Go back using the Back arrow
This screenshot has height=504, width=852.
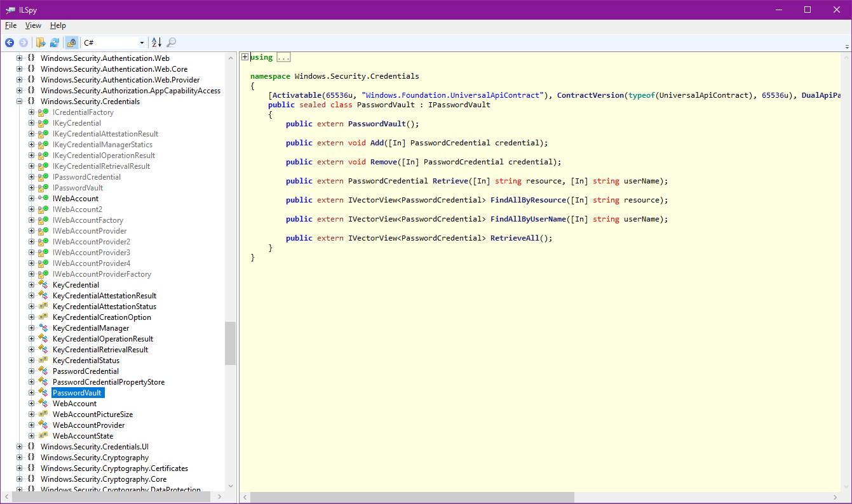pyautogui.click(x=10, y=43)
